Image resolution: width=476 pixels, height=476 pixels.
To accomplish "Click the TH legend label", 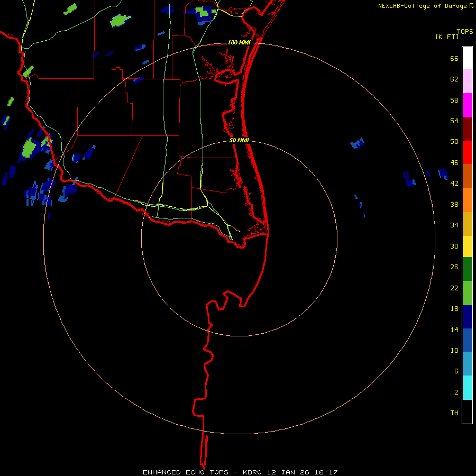I will click(454, 413).
